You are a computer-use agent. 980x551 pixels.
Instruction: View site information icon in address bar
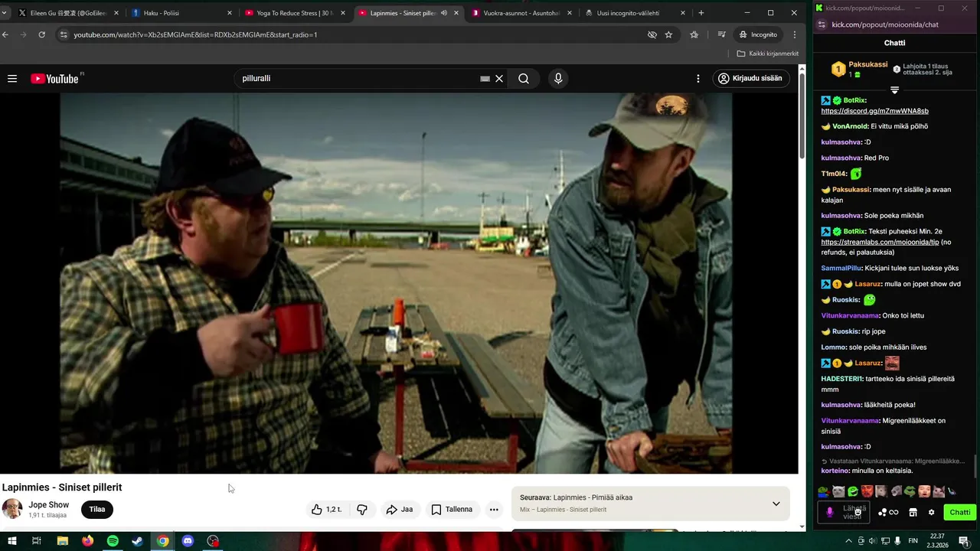(64, 34)
